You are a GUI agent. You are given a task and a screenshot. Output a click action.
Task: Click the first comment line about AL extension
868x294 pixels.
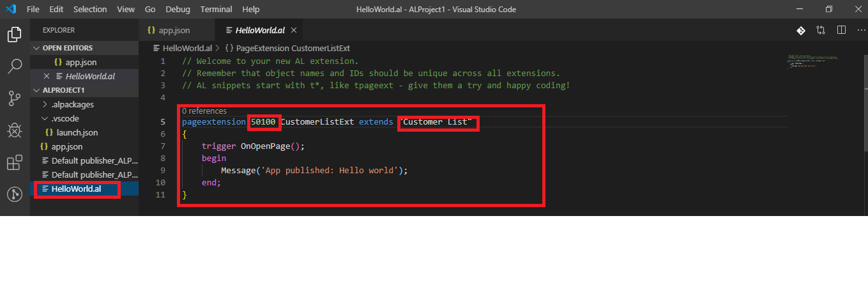coord(270,61)
